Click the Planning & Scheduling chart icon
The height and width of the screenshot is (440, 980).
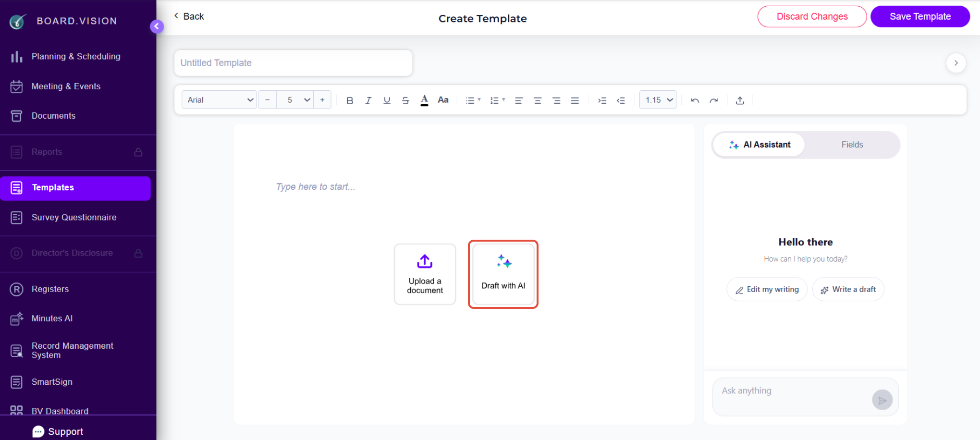click(16, 57)
